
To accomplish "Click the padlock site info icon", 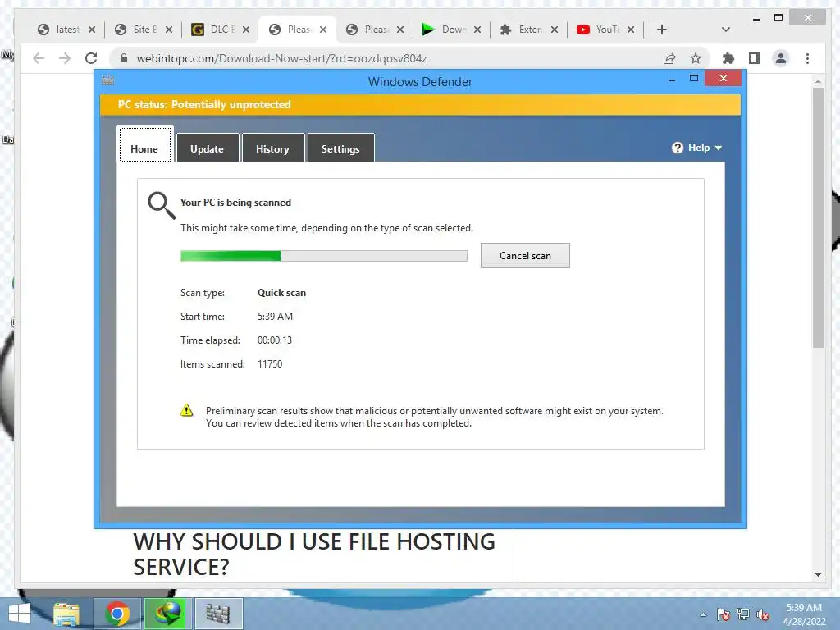I will [x=124, y=58].
